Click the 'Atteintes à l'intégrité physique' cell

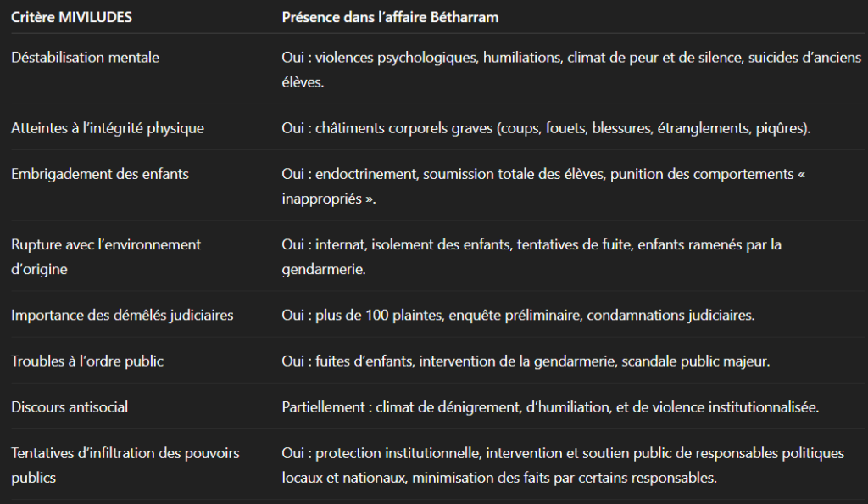pyautogui.click(x=108, y=128)
